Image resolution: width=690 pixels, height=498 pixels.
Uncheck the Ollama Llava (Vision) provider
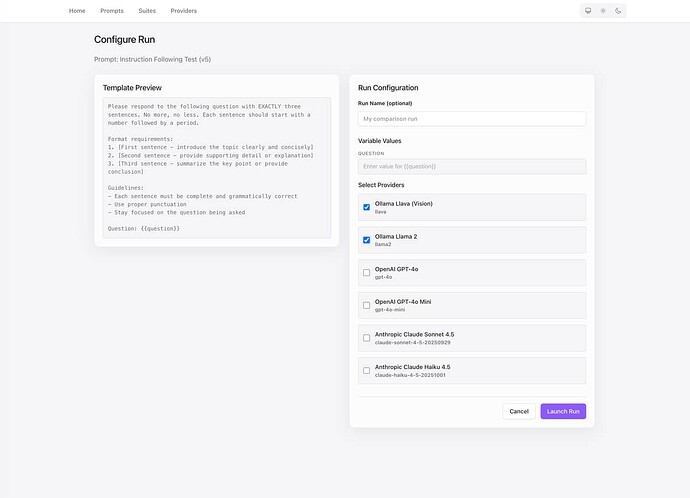[366, 207]
